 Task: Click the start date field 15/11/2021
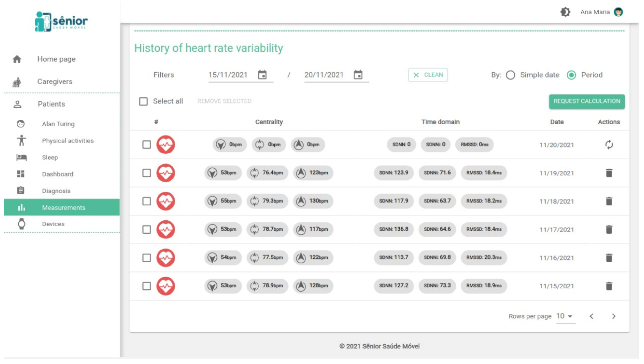228,75
